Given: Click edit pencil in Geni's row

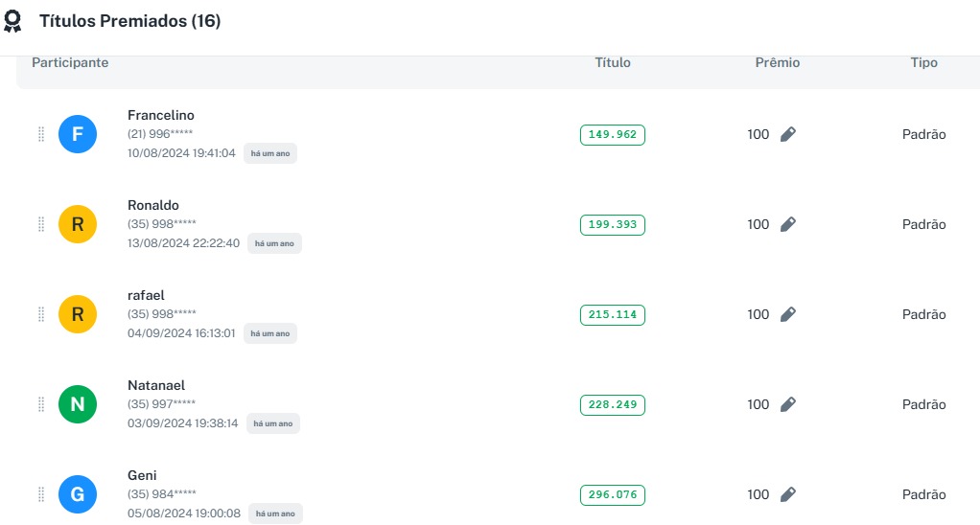Looking at the screenshot, I should click(787, 494).
